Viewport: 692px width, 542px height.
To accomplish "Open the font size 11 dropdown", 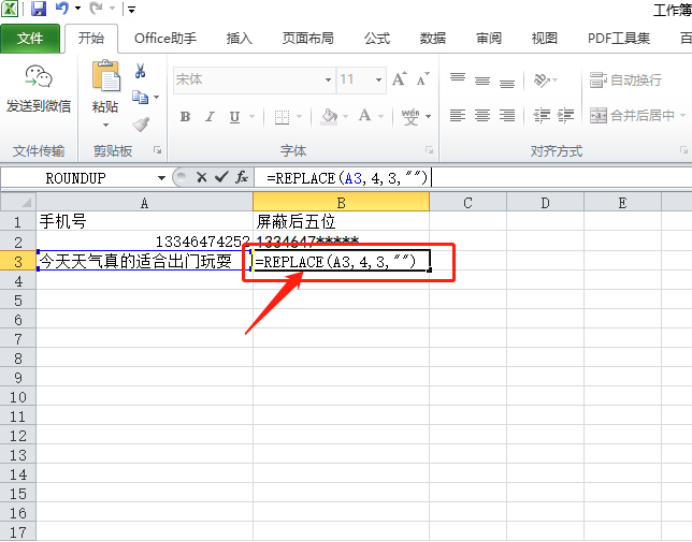I will [x=379, y=80].
